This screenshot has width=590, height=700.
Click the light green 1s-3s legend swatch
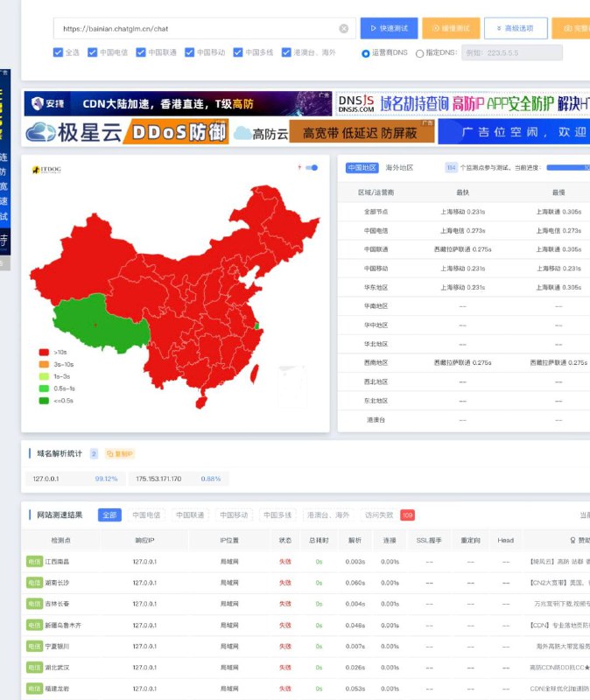point(44,376)
